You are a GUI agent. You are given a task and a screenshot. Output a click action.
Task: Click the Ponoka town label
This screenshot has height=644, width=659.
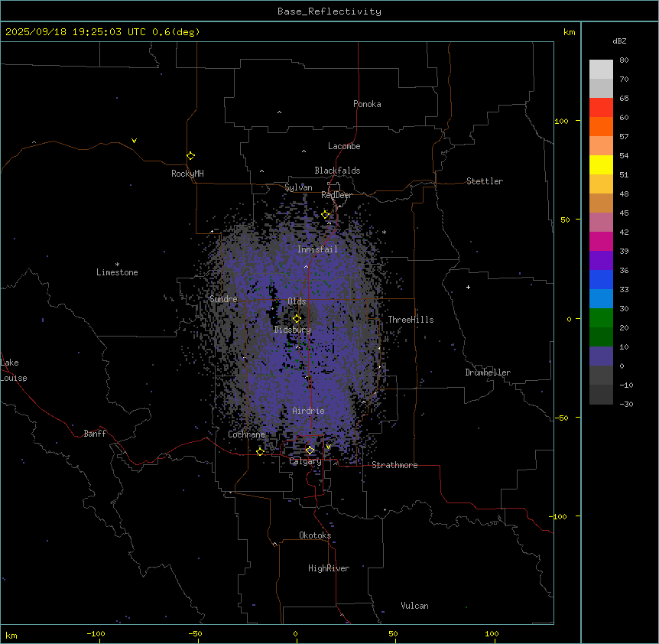point(367,104)
